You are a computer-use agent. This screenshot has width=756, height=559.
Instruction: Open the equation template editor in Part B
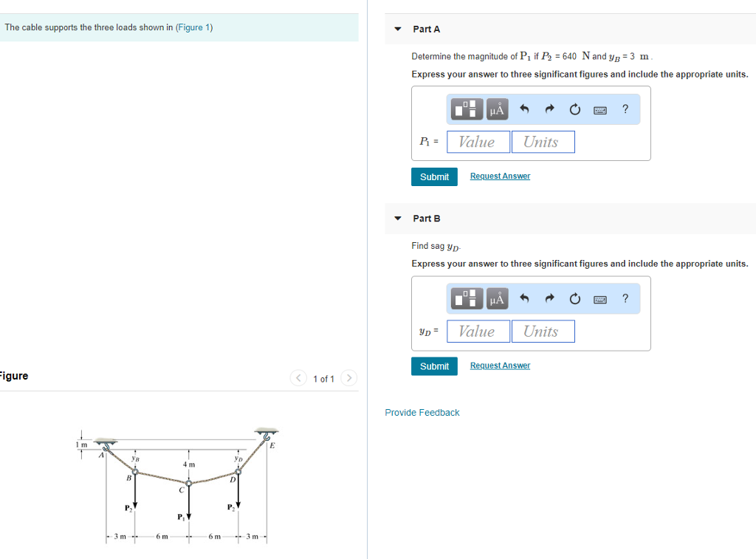pyautogui.click(x=466, y=298)
